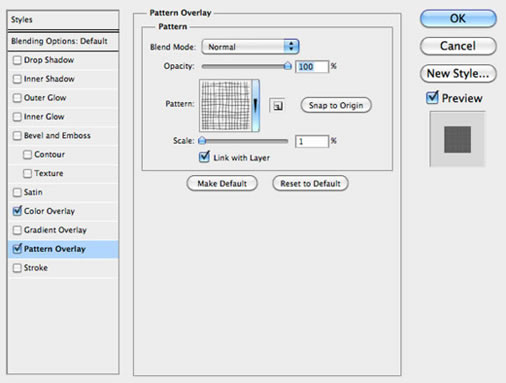Select the Stroke style label
Image resolution: width=506 pixels, height=383 pixels.
pos(36,268)
